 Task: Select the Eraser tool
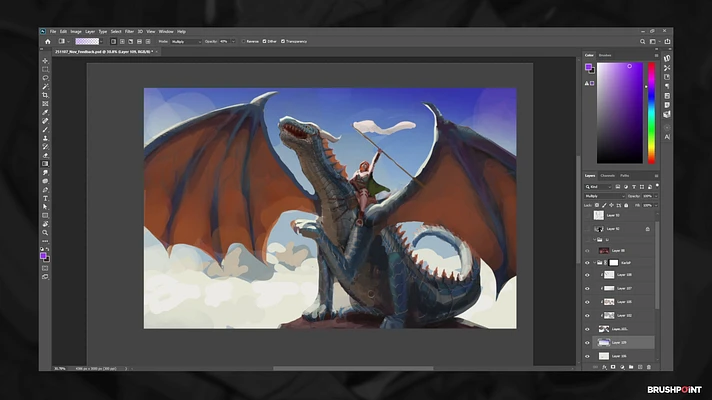45,156
